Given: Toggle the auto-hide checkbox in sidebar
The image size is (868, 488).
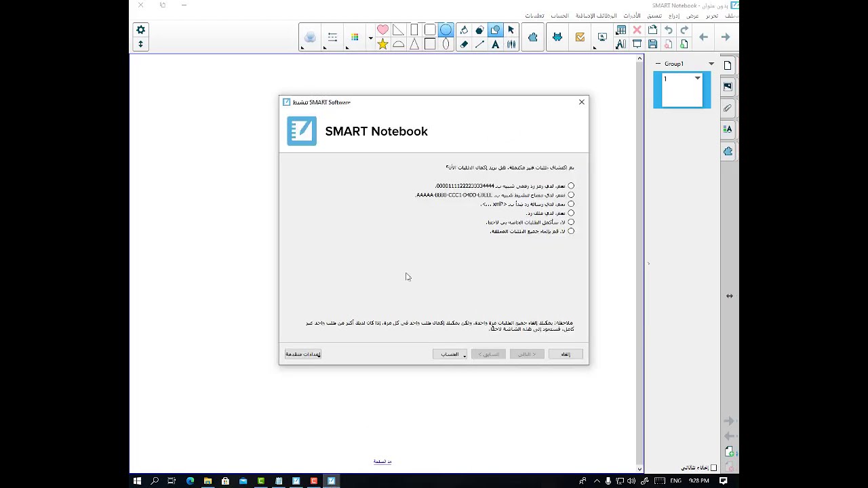Looking at the screenshot, I should (x=713, y=468).
